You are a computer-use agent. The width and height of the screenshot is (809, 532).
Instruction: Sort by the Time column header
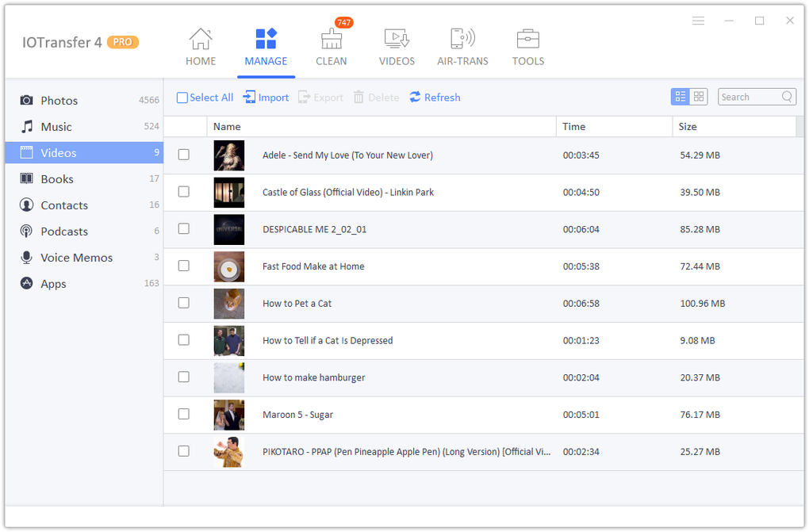[x=614, y=127]
